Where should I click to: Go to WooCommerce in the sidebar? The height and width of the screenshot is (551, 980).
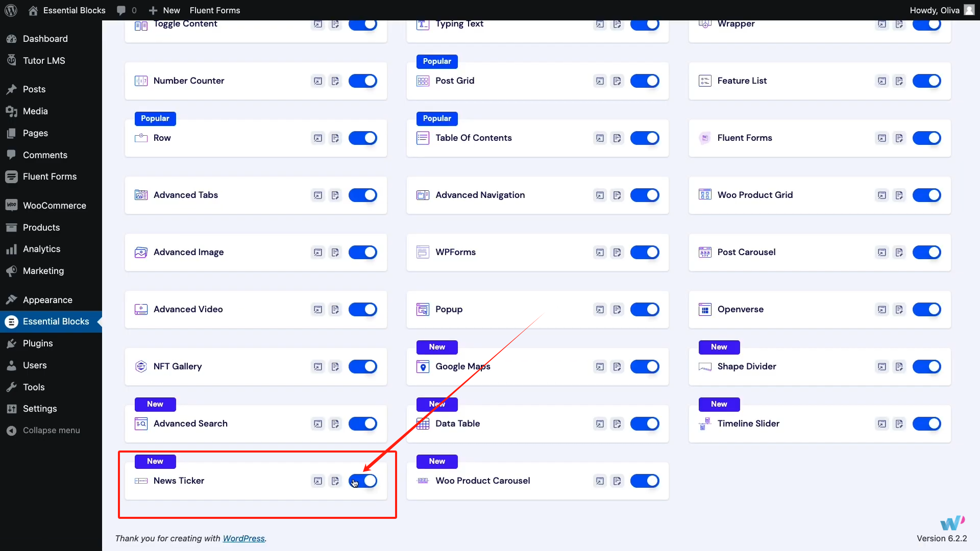click(54, 206)
